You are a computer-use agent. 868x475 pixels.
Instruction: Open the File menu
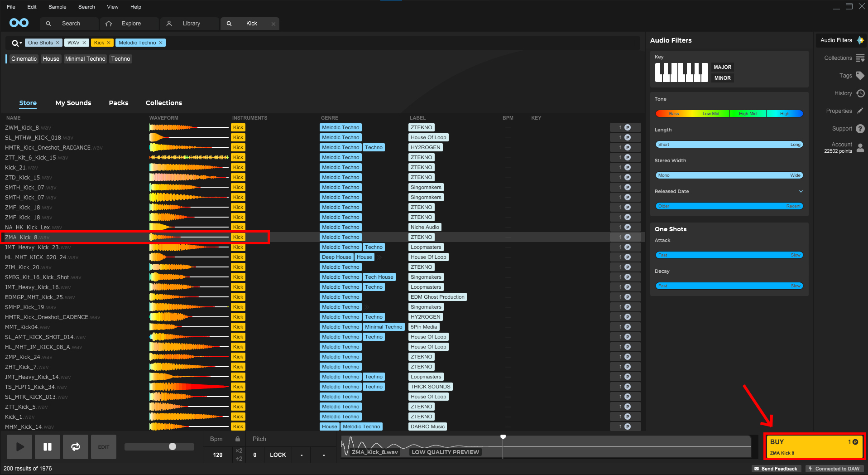(11, 7)
